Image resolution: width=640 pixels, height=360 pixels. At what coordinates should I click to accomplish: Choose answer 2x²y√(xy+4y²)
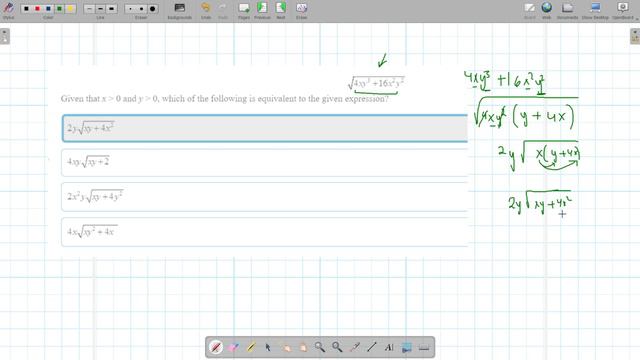pos(265,197)
